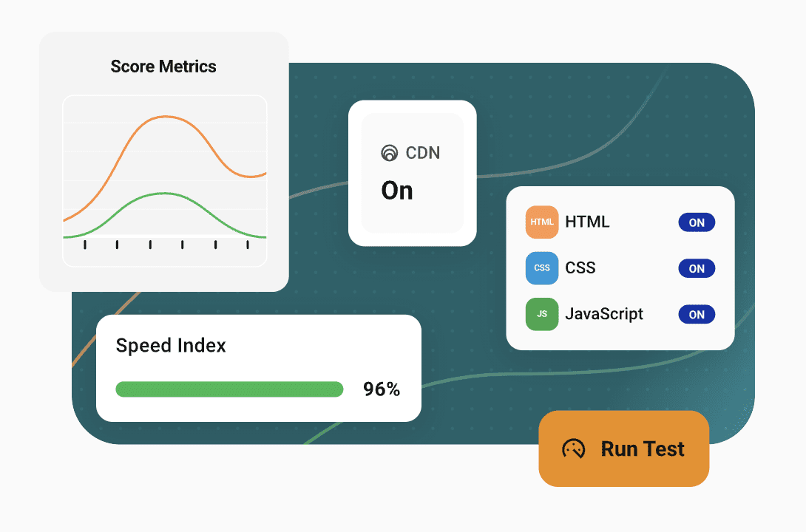806x532 pixels.
Task: Click the Score Metrics title
Action: 163,66
